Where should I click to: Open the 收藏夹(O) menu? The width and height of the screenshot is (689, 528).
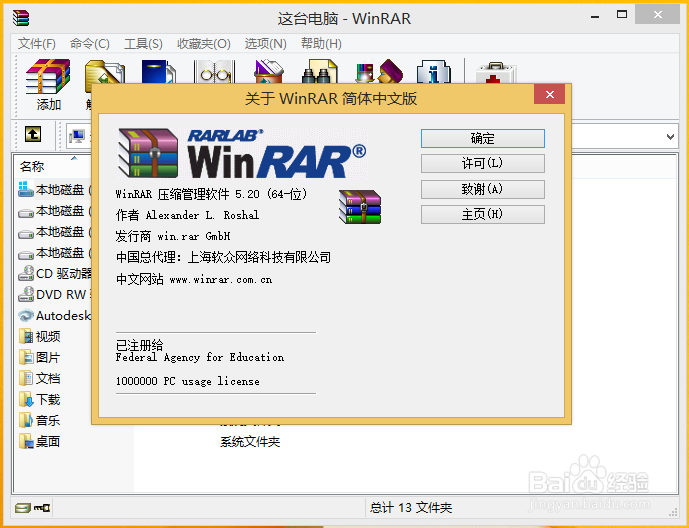click(204, 43)
